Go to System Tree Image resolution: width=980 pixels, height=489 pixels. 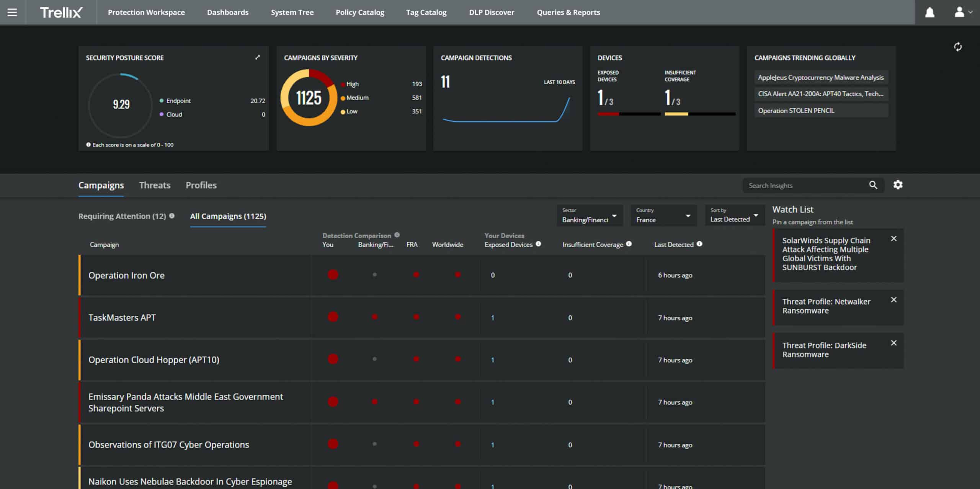[292, 12]
